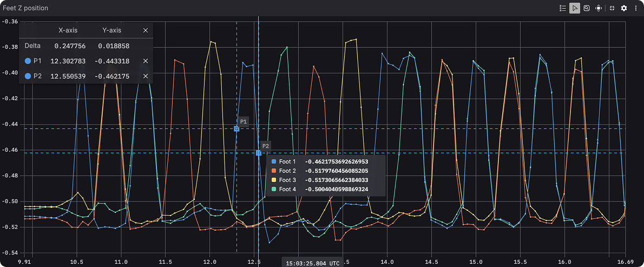Image resolution: width=644 pixels, height=267 pixels.
Task: Delete the P2 measurement row
Action: (146, 76)
